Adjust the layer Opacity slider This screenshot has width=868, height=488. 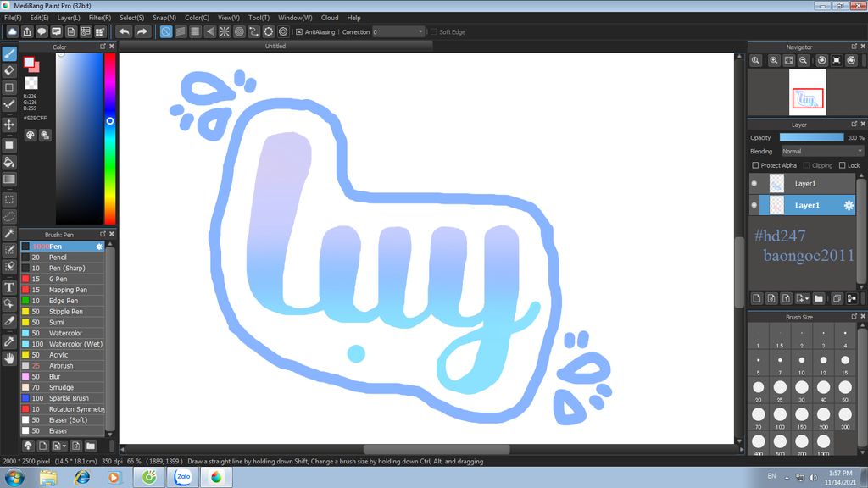point(811,138)
